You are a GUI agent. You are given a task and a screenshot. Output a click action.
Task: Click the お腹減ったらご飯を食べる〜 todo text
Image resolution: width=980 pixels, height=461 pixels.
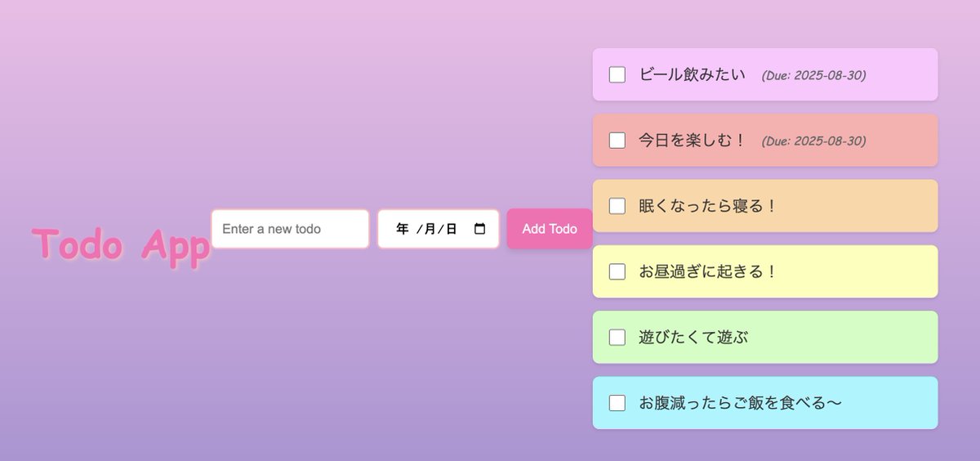coord(740,403)
